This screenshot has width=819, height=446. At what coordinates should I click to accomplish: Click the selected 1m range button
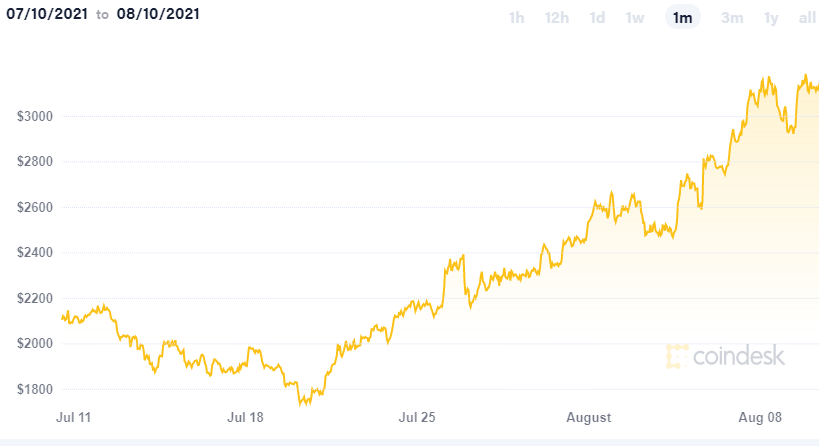pos(683,18)
